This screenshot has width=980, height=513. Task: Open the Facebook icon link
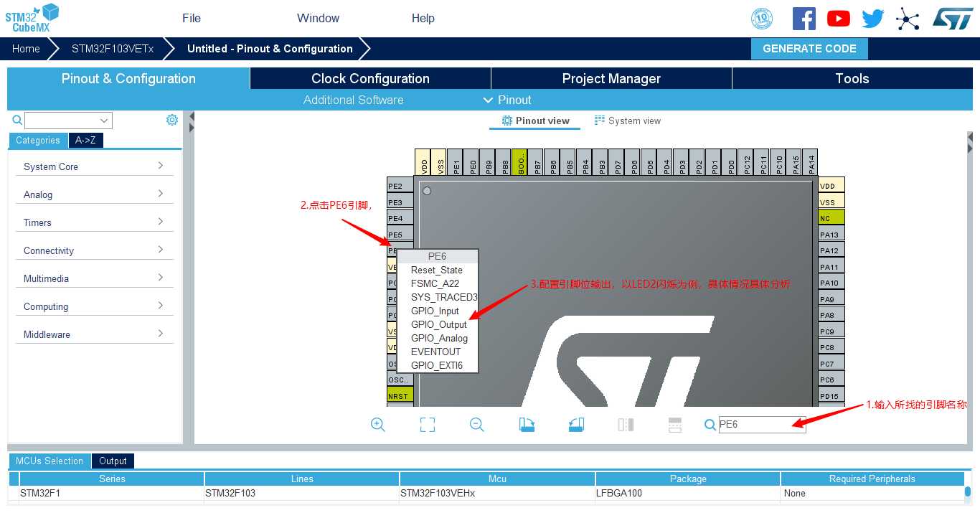[804, 19]
